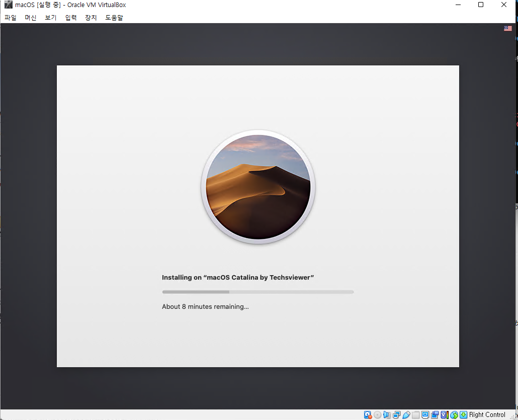
Task: Open the 보기 menu
Action: pos(51,18)
